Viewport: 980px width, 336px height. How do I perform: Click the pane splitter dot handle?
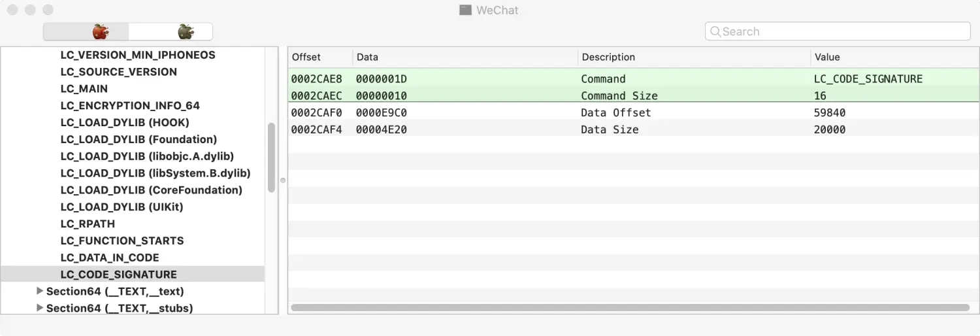click(x=283, y=180)
